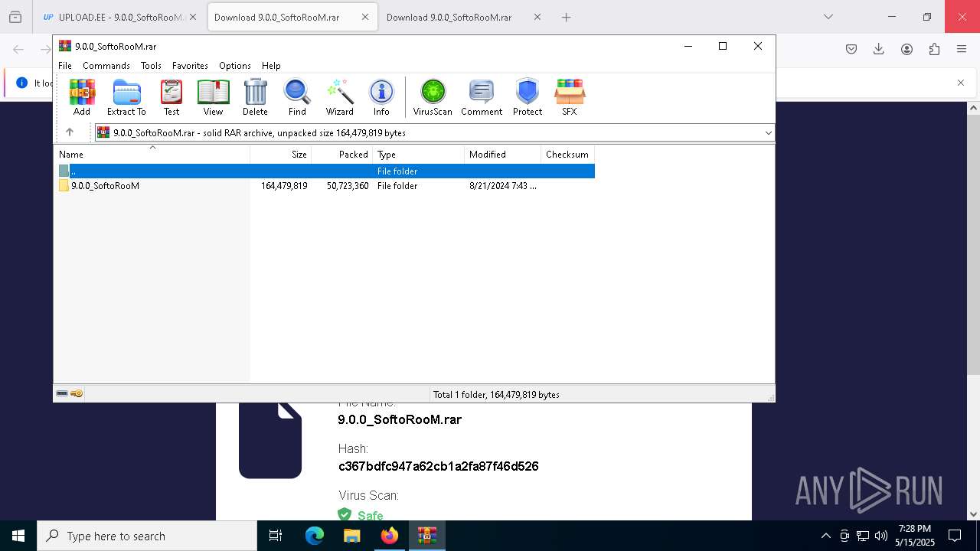The height and width of the screenshot is (551, 980).
Task: Dismiss the Firefox notification bar
Action: pyautogui.click(x=961, y=83)
